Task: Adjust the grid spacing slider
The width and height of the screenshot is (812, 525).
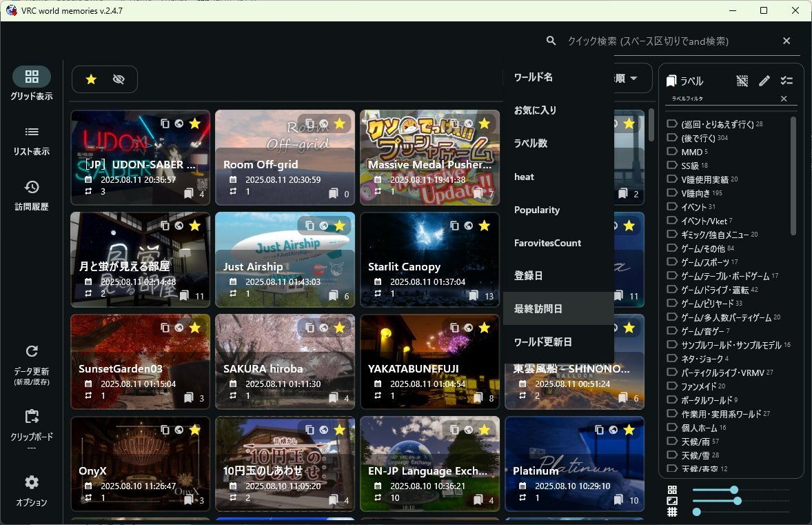Action: click(697, 512)
